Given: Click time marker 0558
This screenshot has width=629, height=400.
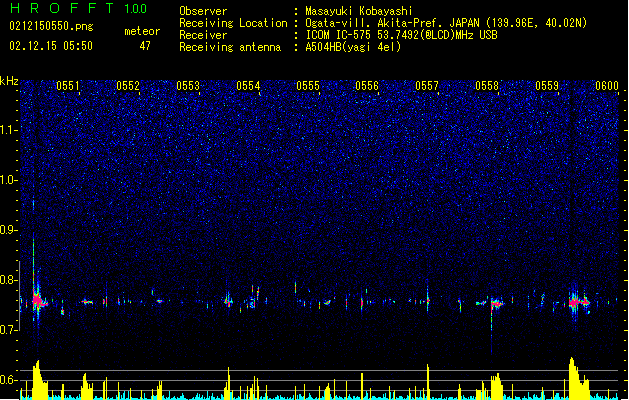Looking at the screenshot, I should [487, 86].
